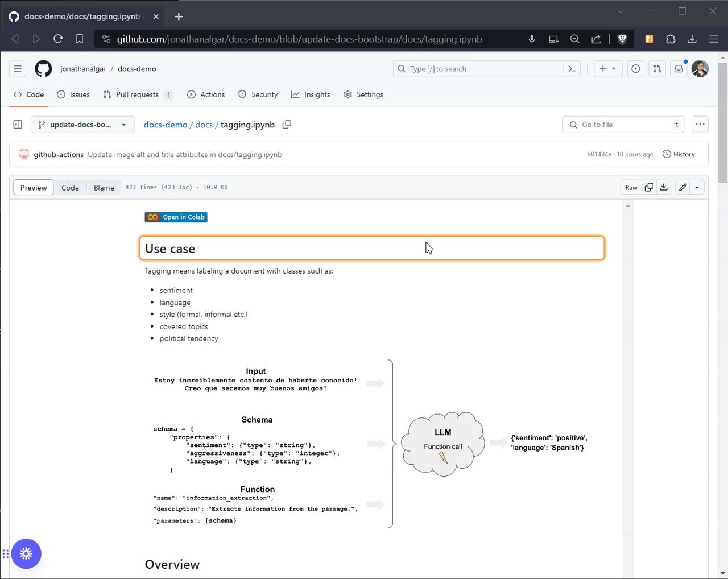Viewport: 728px width, 579px height.
Task: Reload the browser page
Action: pos(58,39)
